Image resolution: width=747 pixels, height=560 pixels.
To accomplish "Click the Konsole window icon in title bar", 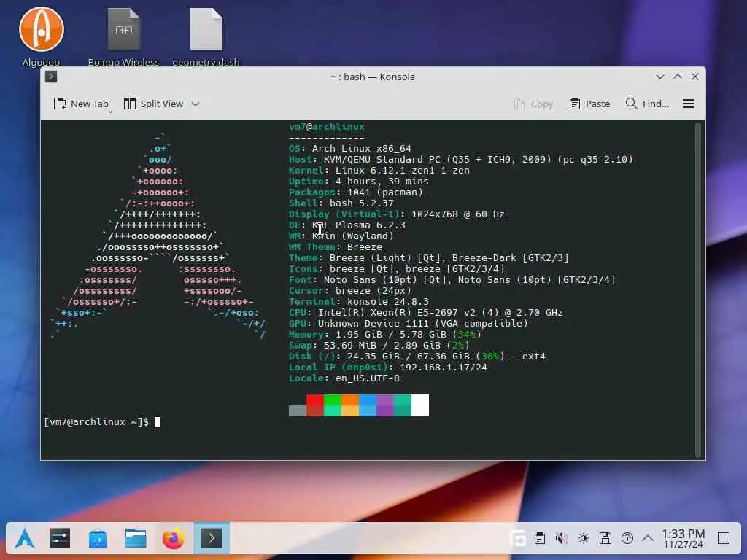I will coord(51,77).
